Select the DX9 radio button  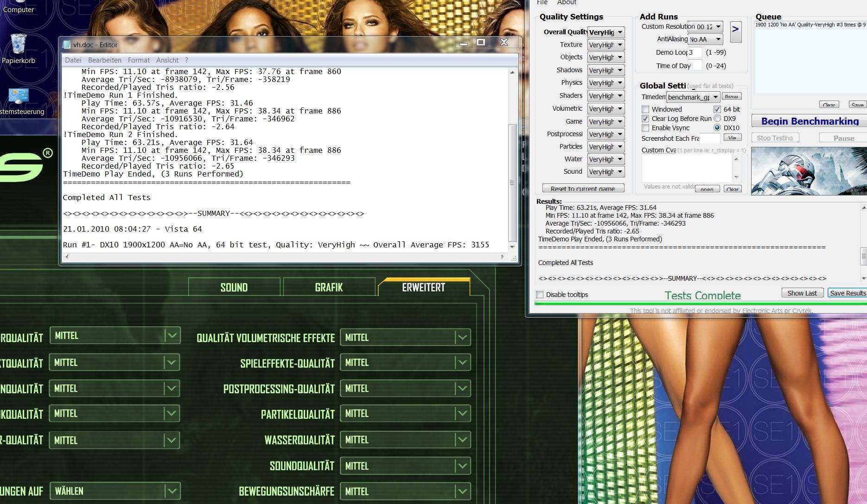[x=717, y=119]
